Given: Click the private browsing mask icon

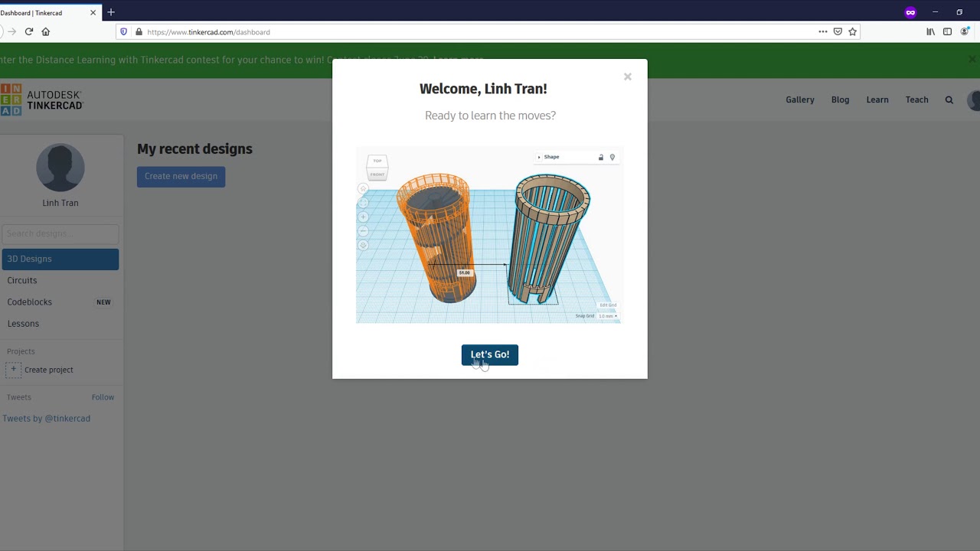Looking at the screenshot, I should click(x=910, y=12).
